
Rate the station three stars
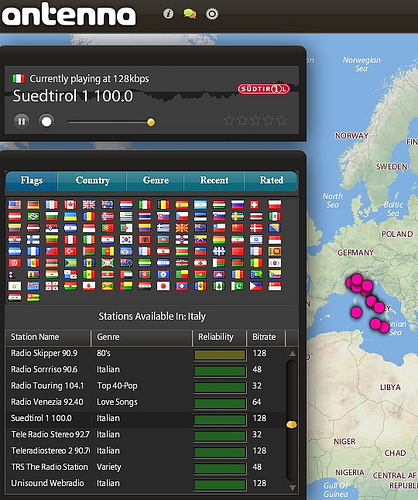pos(255,120)
